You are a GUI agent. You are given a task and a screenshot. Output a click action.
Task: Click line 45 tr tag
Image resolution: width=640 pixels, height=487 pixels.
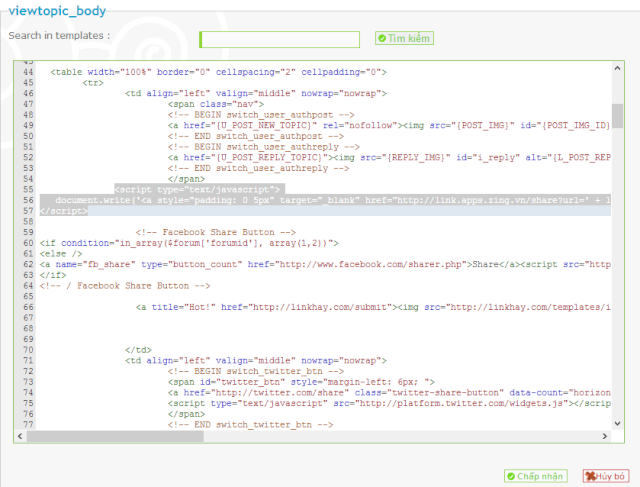[93, 83]
